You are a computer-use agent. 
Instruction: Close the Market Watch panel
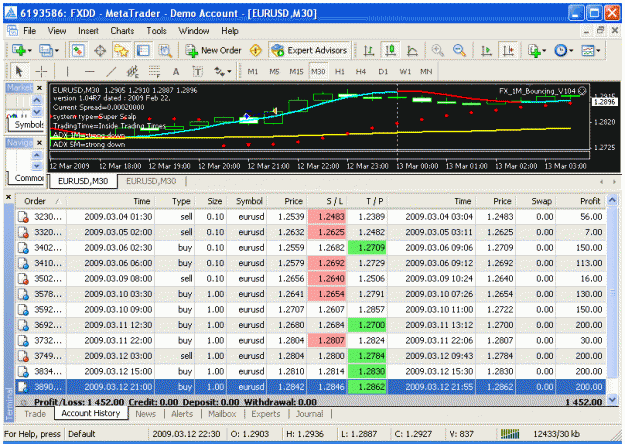pos(39,88)
